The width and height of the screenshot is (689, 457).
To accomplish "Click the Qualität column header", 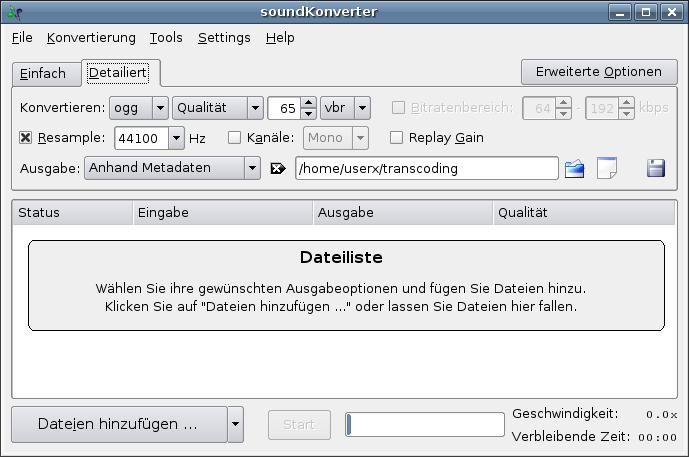I will 584,213.
